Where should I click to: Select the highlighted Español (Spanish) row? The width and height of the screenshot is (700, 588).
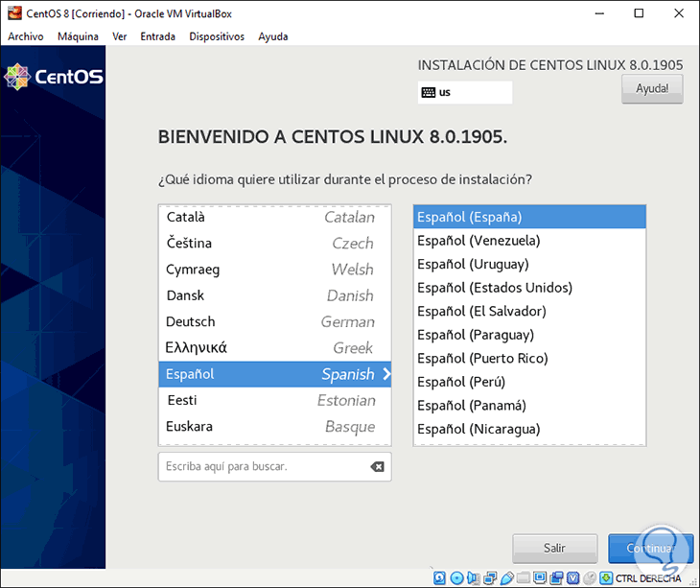pyautogui.click(x=274, y=374)
